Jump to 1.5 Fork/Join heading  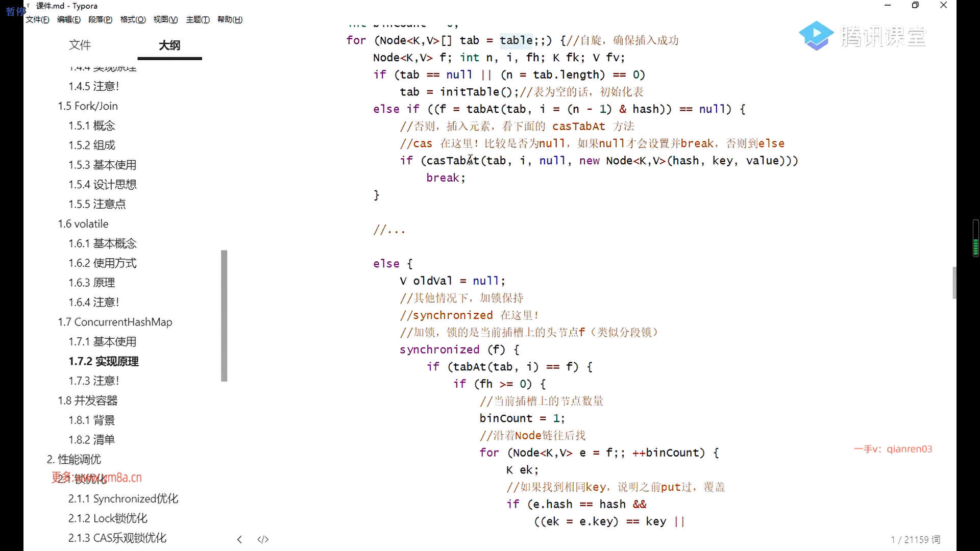[88, 106]
